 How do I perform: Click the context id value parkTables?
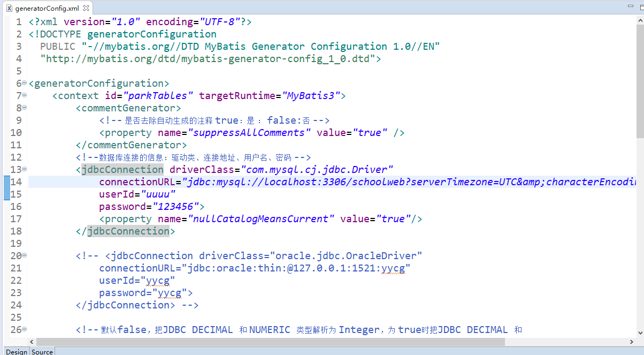[158, 96]
